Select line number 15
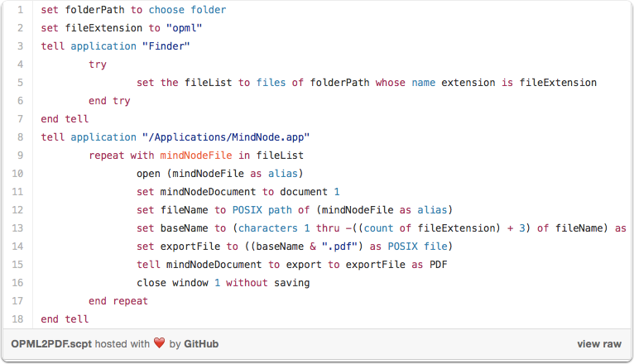Screen dimensions: 634x364 (x=17, y=264)
